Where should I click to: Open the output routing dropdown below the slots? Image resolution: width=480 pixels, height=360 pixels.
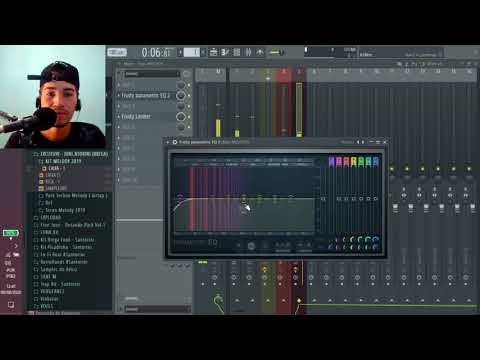(157, 309)
